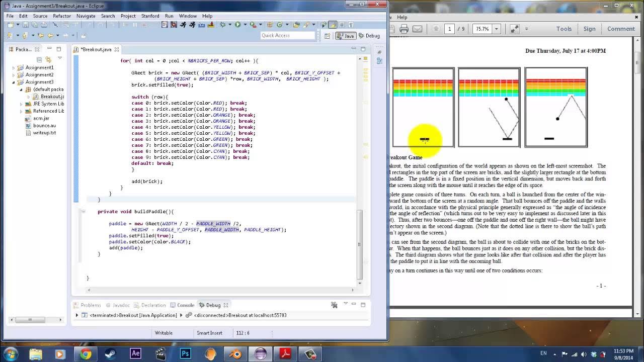Expand JRE System Library node
The image size is (644, 362).
click(21, 104)
